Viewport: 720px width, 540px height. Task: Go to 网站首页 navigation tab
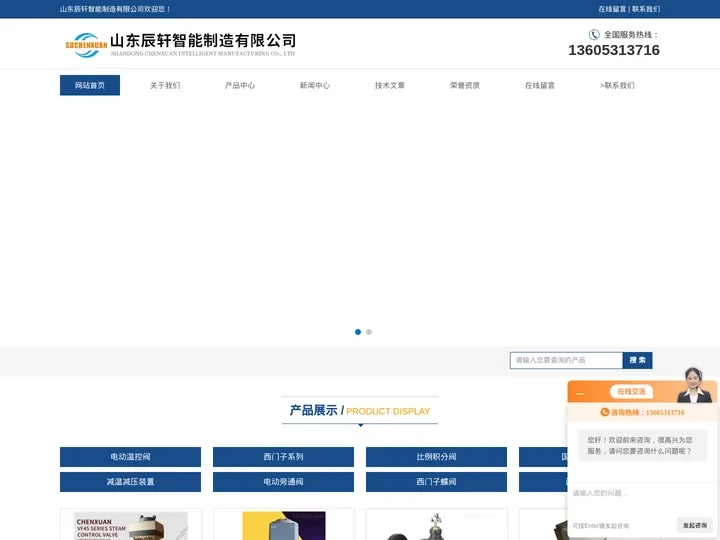click(90, 85)
